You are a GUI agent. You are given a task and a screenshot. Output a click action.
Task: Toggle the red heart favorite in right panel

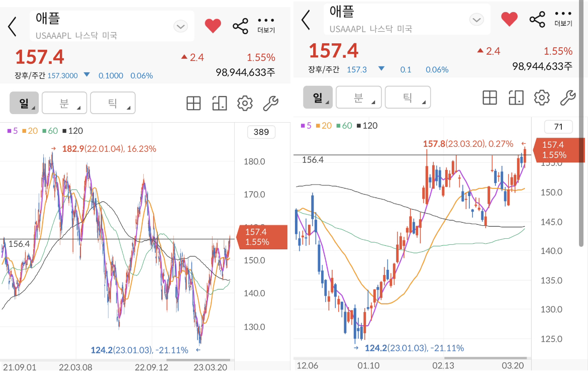[x=509, y=19]
